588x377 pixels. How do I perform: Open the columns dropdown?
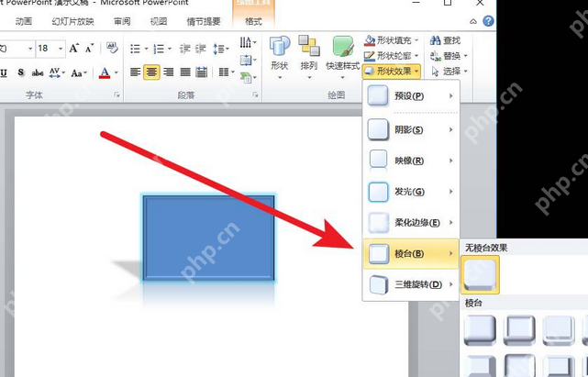(227, 72)
